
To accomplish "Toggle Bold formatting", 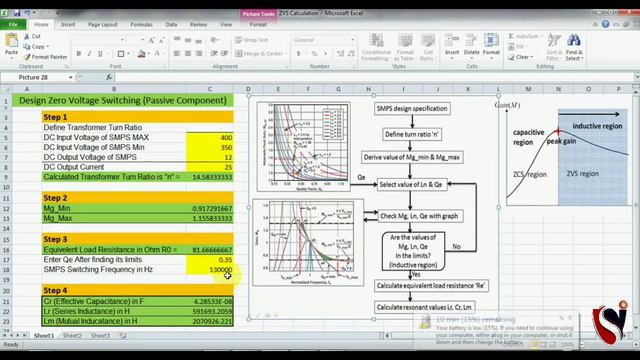I will [78, 53].
